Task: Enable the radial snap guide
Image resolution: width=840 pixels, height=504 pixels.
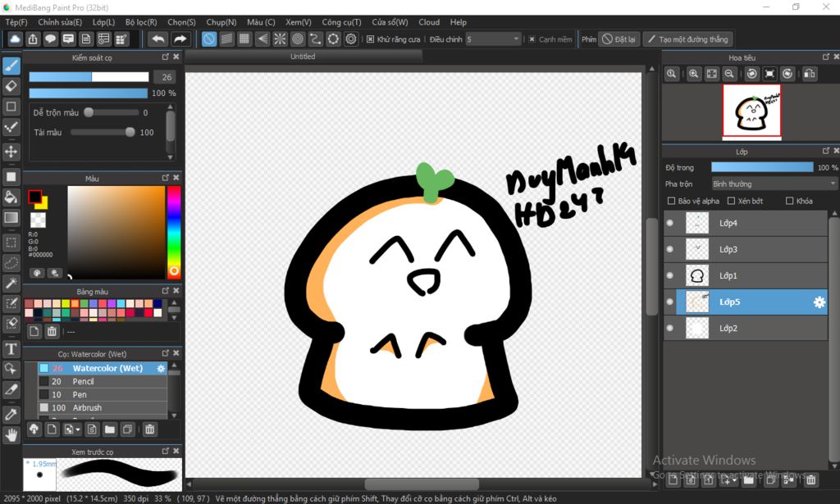Action: pos(281,39)
